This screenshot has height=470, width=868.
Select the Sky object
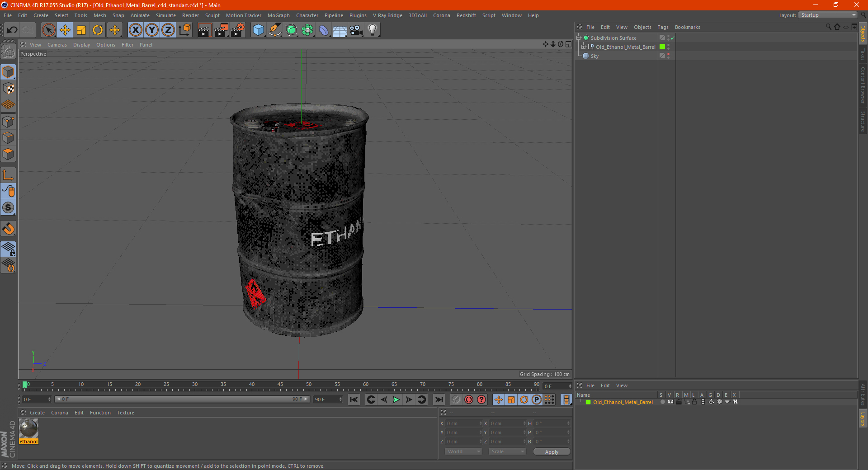point(594,56)
